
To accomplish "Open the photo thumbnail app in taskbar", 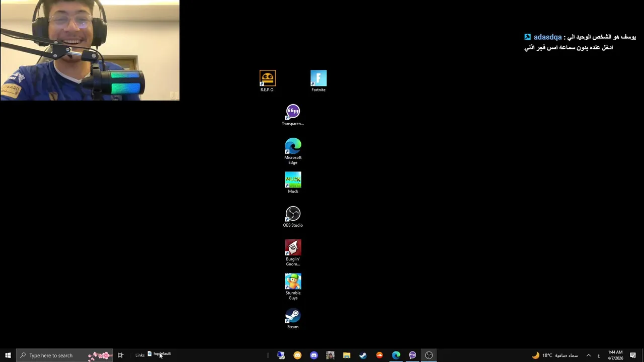I will [x=330, y=355].
